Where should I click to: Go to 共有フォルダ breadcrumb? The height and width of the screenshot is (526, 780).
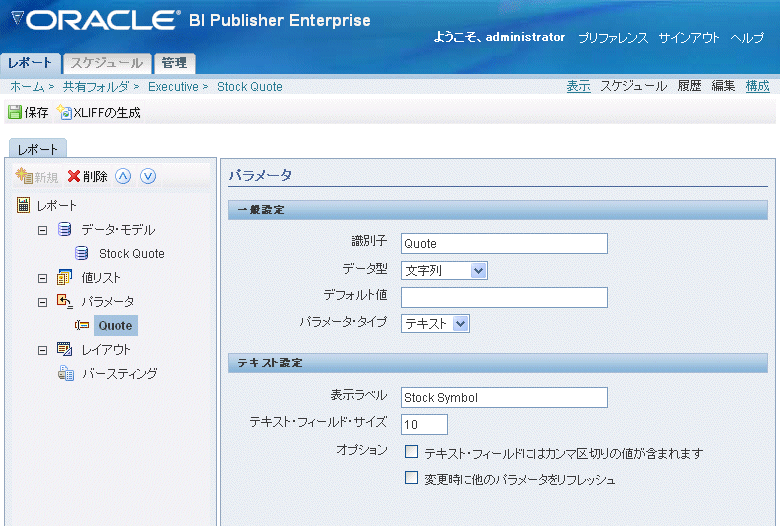pos(96,87)
